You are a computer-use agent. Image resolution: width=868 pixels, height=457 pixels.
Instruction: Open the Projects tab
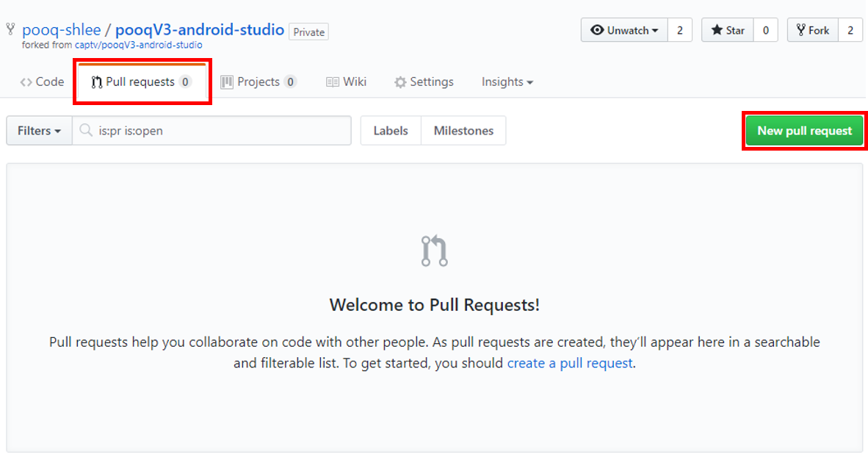click(x=258, y=82)
